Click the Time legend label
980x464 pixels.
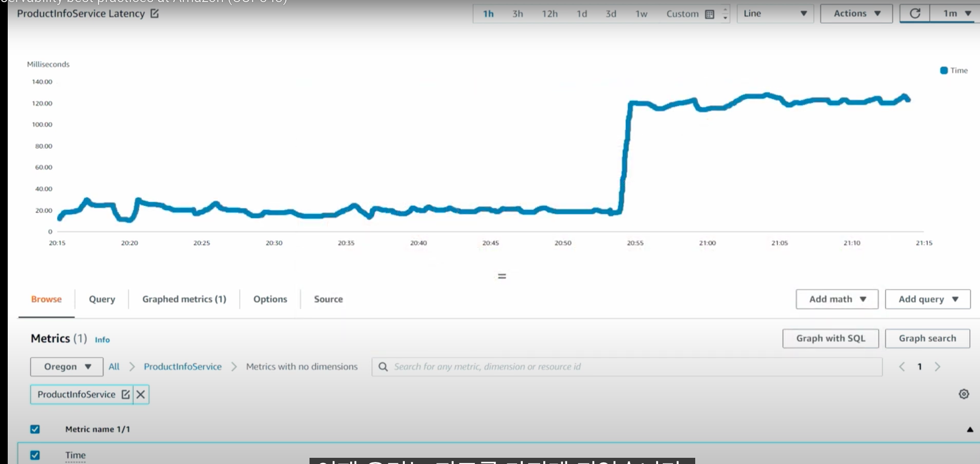(959, 71)
